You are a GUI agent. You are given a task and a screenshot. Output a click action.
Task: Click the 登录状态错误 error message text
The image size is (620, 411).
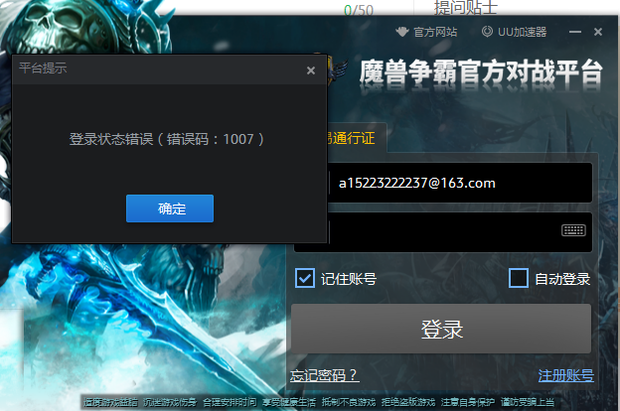(166, 139)
